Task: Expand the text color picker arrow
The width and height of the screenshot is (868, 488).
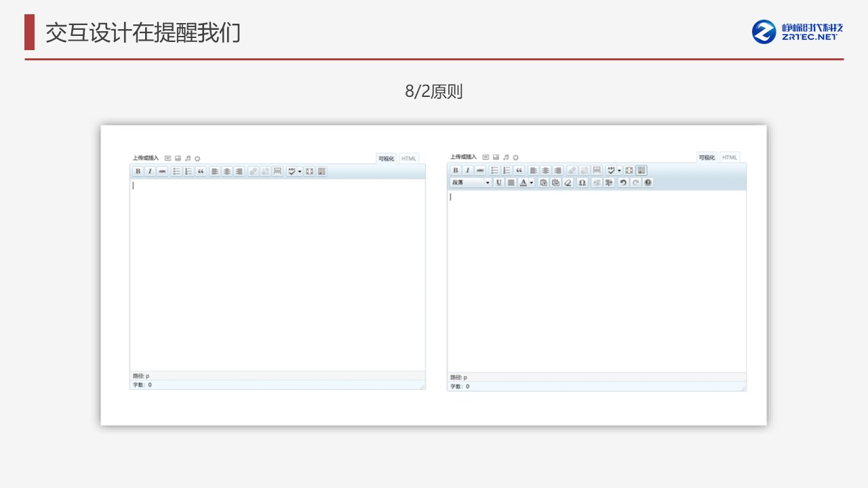Action: click(532, 183)
